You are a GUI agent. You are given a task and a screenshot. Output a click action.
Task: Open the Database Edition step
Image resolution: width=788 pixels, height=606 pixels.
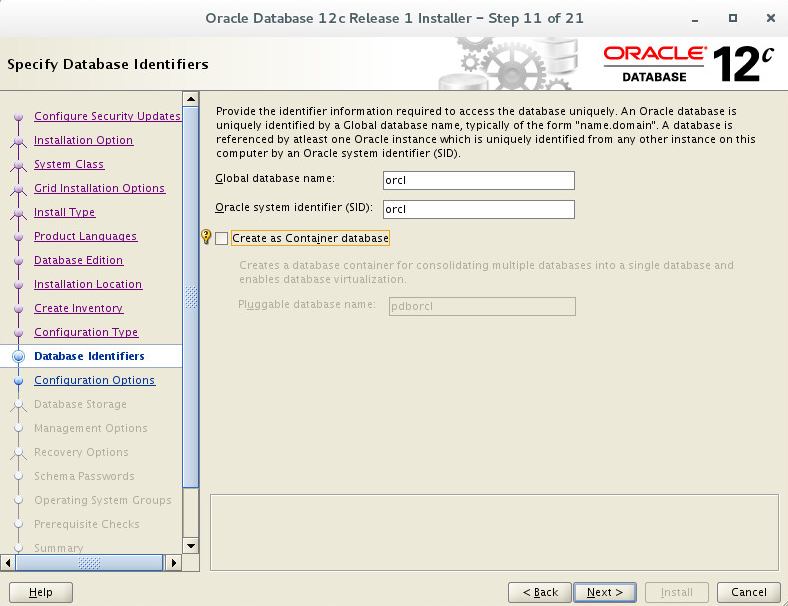(x=78, y=260)
